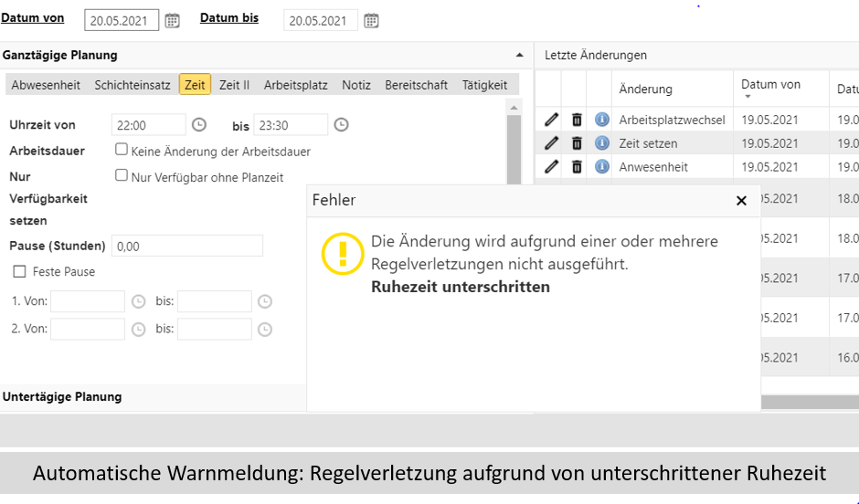Open the Bereitschaft tab
Image resolution: width=859 pixels, height=504 pixels.
click(x=416, y=85)
